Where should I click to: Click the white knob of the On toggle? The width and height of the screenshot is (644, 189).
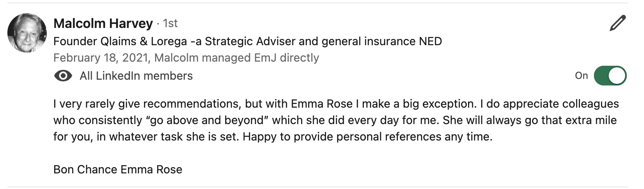click(x=617, y=76)
